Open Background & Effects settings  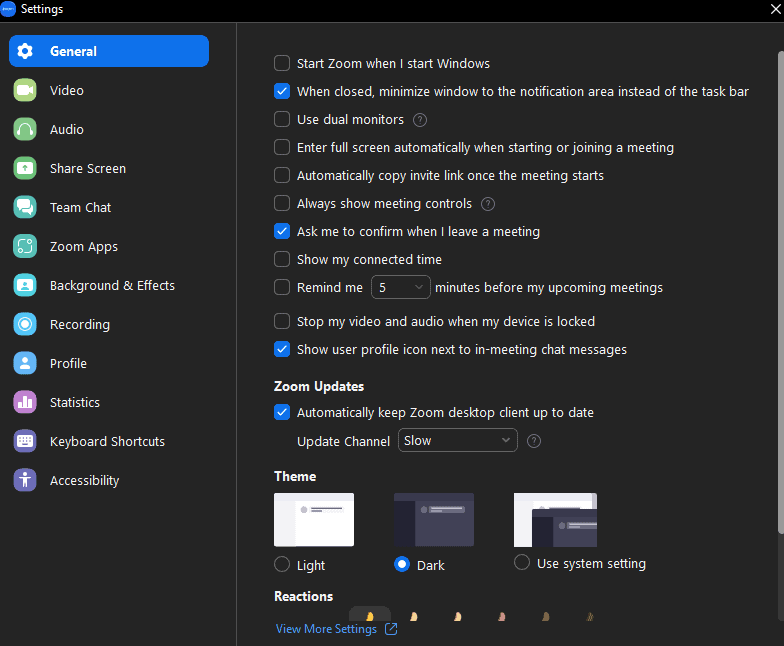(x=109, y=285)
